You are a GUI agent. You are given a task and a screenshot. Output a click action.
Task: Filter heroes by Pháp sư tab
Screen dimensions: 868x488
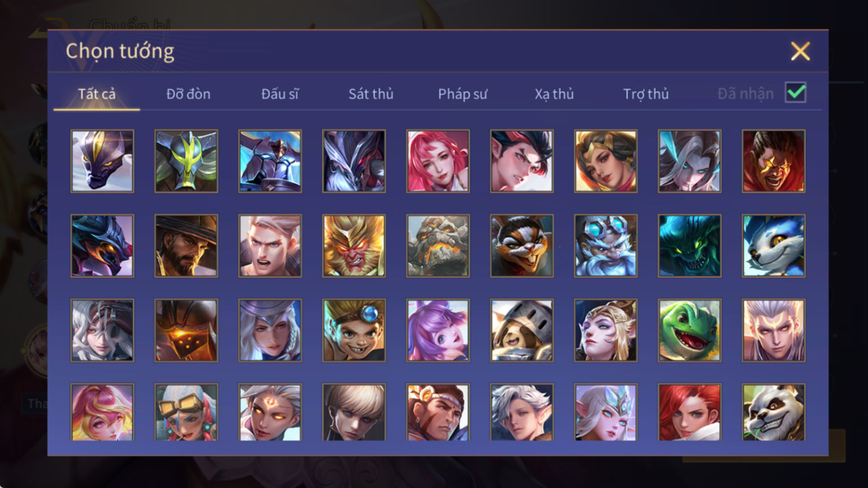point(463,94)
